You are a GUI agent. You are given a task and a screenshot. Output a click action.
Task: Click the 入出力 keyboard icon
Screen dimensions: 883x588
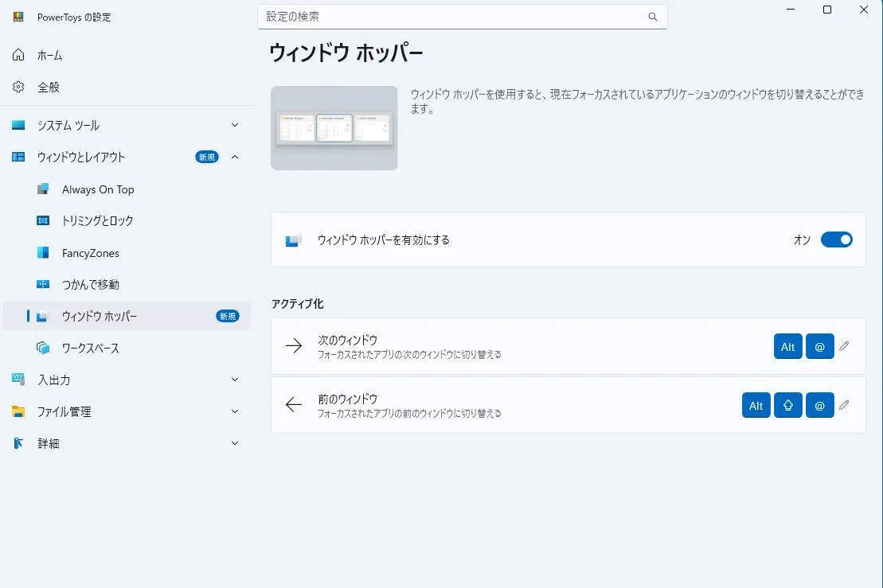click(x=18, y=380)
